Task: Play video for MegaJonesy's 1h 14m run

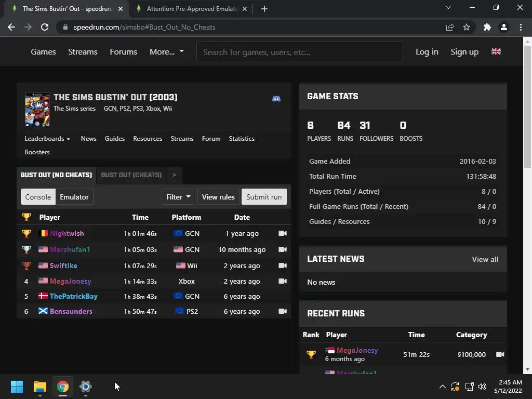Action: point(282,281)
